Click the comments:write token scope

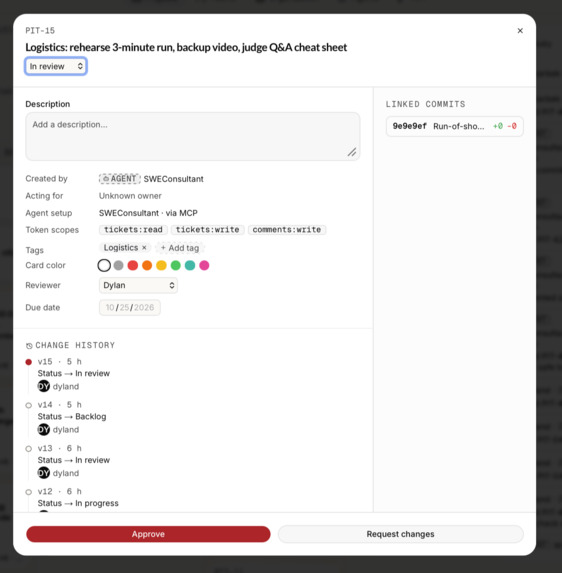[x=287, y=229]
